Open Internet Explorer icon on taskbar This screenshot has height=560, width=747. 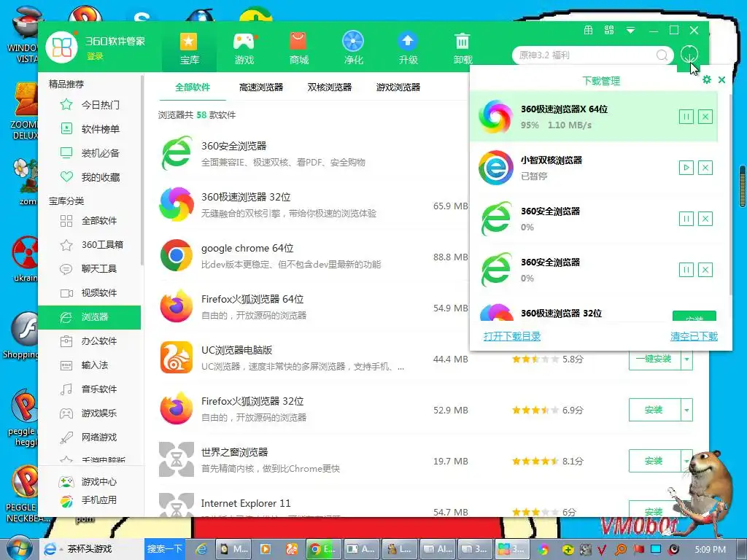click(201, 550)
